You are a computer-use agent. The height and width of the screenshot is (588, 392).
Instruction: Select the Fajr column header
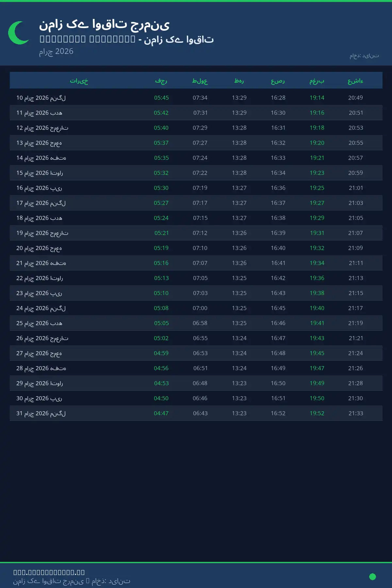click(161, 81)
